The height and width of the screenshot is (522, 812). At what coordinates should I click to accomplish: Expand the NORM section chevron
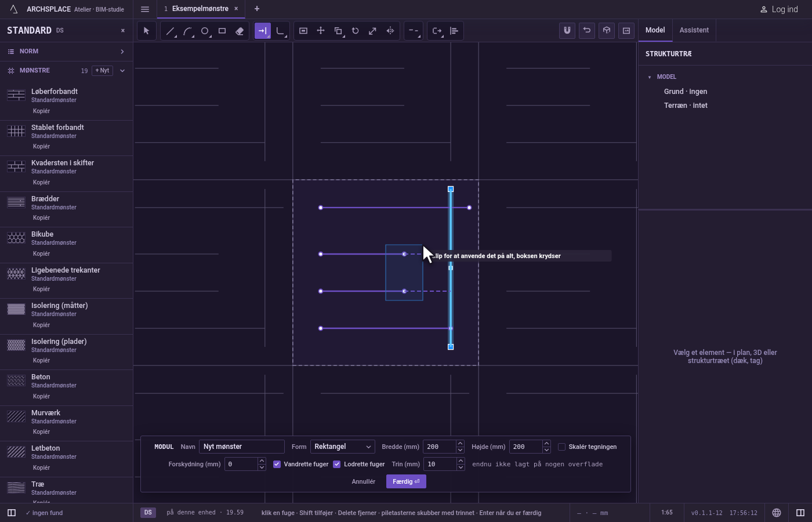pyautogui.click(x=122, y=52)
